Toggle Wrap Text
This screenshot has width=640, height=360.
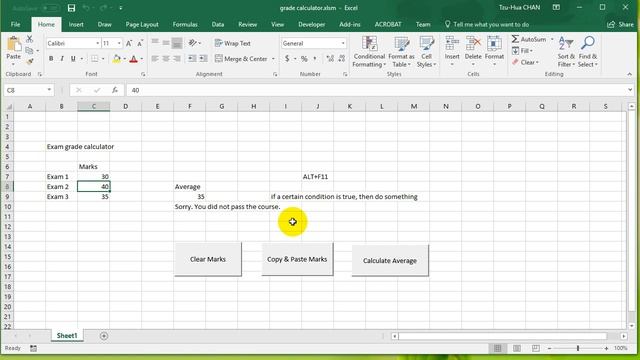point(233,43)
